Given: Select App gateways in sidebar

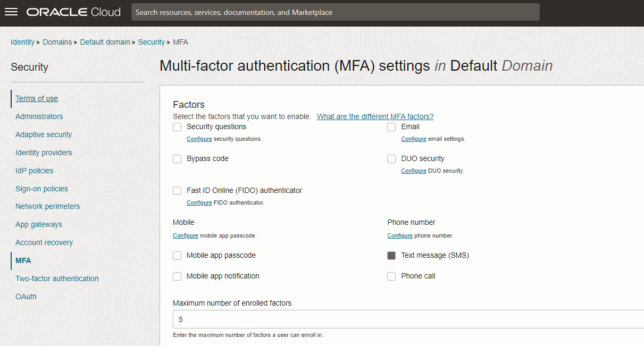Looking at the screenshot, I should (x=39, y=224).
